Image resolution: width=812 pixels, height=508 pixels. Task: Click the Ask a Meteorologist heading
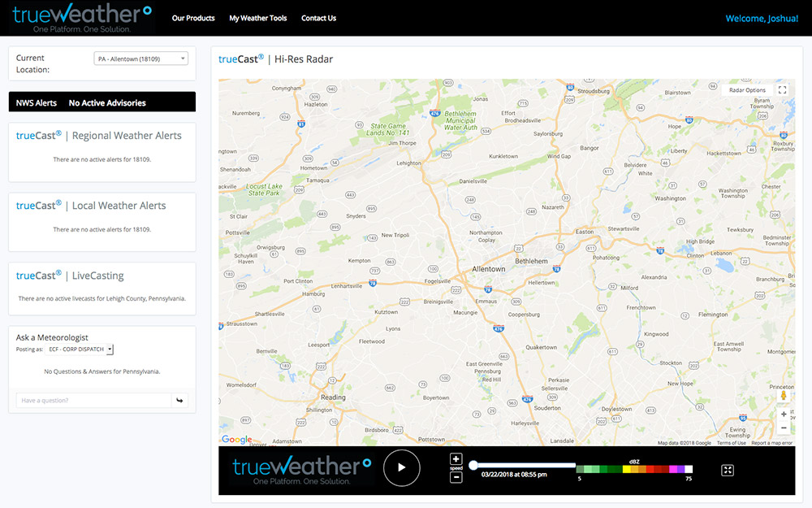tap(52, 337)
